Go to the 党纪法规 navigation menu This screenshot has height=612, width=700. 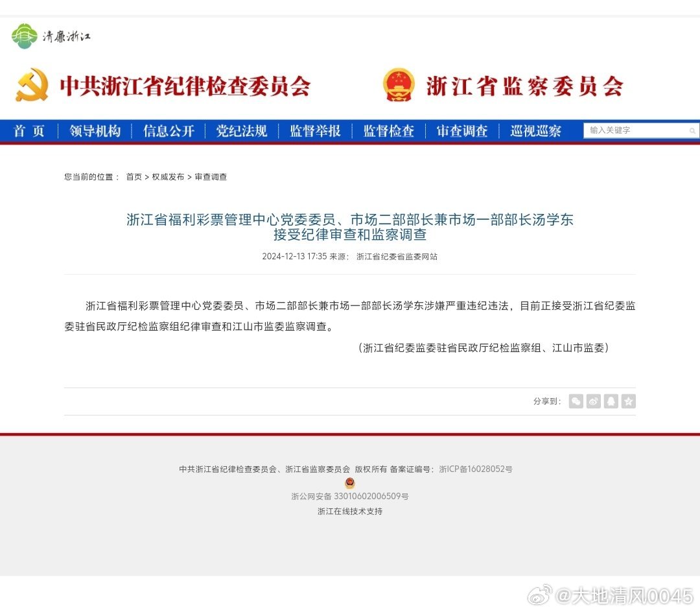click(242, 131)
